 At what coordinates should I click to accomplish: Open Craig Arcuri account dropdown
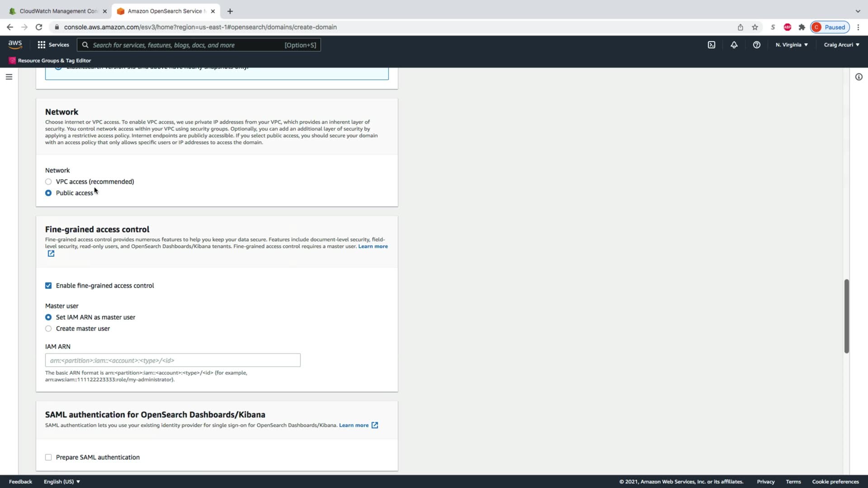coord(841,45)
